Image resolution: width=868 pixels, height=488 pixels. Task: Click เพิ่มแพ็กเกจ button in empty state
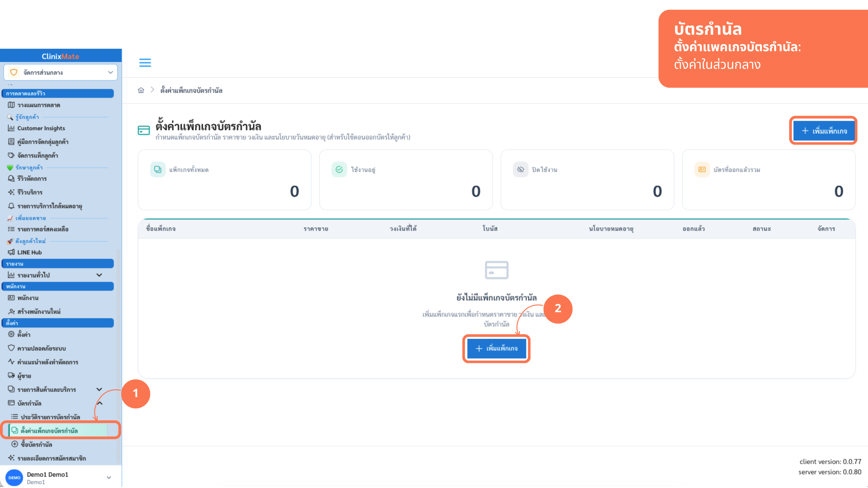click(x=496, y=349)
